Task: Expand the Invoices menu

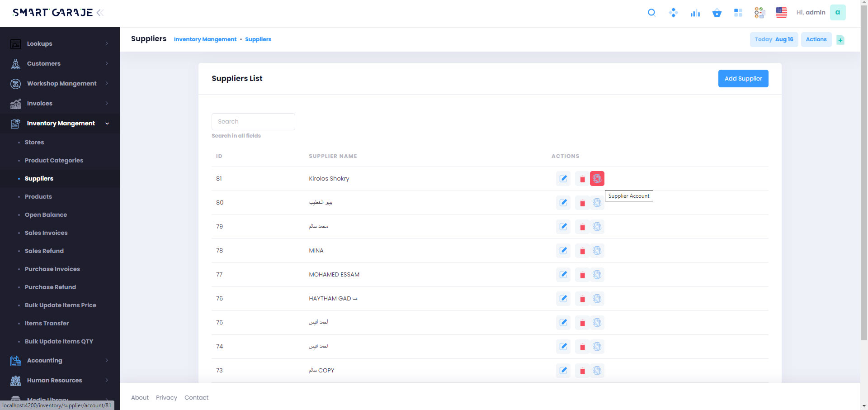Action: 60,104
